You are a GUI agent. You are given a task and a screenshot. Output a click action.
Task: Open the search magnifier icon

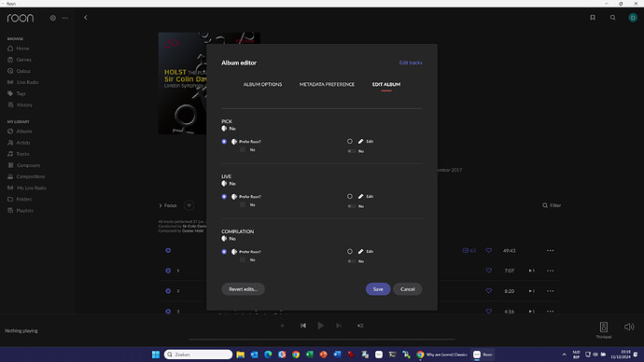tap(613, 18)
